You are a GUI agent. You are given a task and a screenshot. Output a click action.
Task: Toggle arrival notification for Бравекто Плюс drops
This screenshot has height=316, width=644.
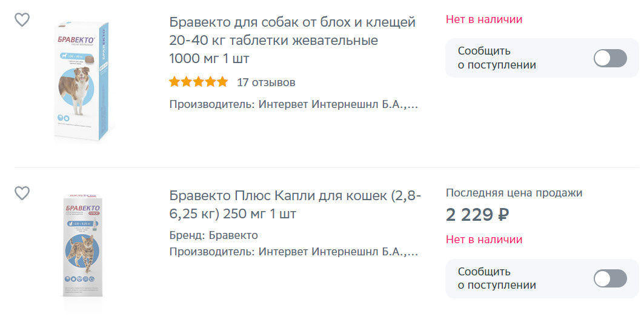pos(610,278)
